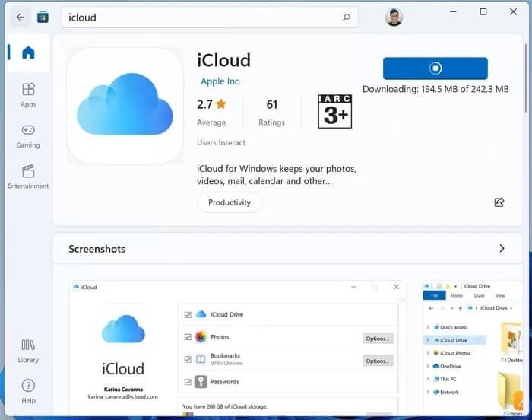This screenshot has height=420, width=532.
Task: Open the Help section
Action: 28,391
